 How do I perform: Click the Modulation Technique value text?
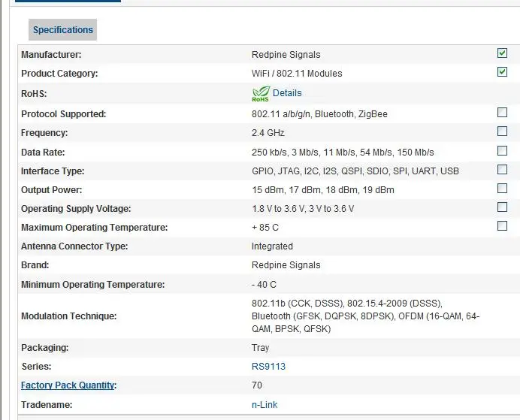pyautogui.click(x=365, y=316)
